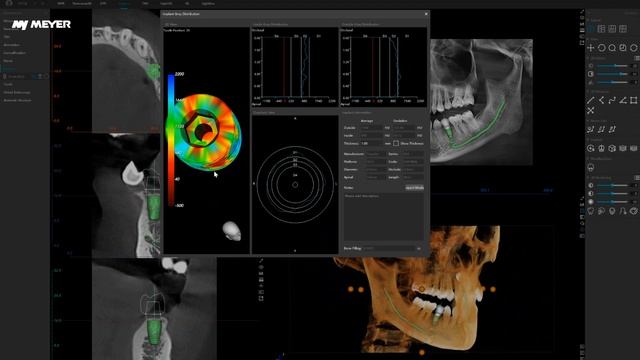Select the polyline measure tool
Viewport: 640px width, 360px height.
[x=612, y=100]
